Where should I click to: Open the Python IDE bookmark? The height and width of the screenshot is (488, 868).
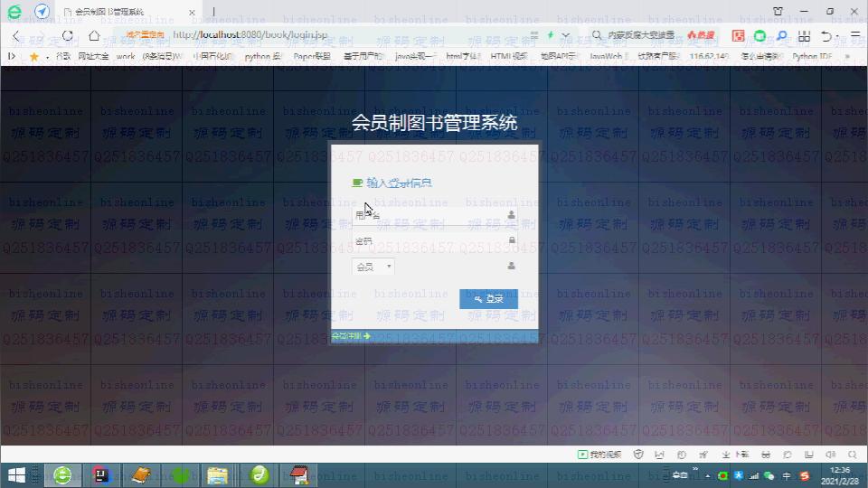tap(812, 56)
